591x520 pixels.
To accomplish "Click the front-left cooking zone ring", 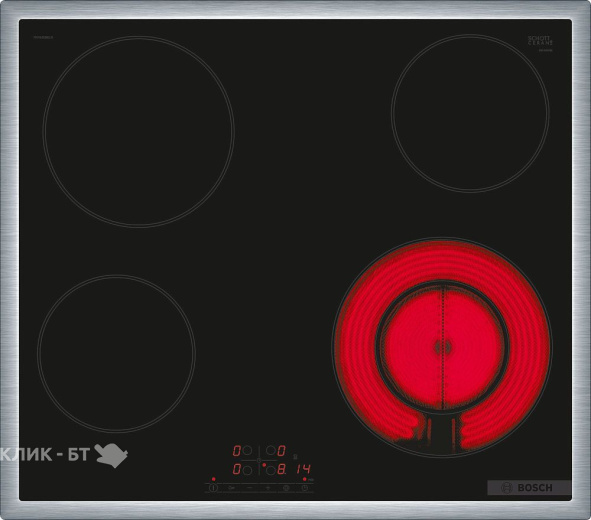I will point(116,353).
